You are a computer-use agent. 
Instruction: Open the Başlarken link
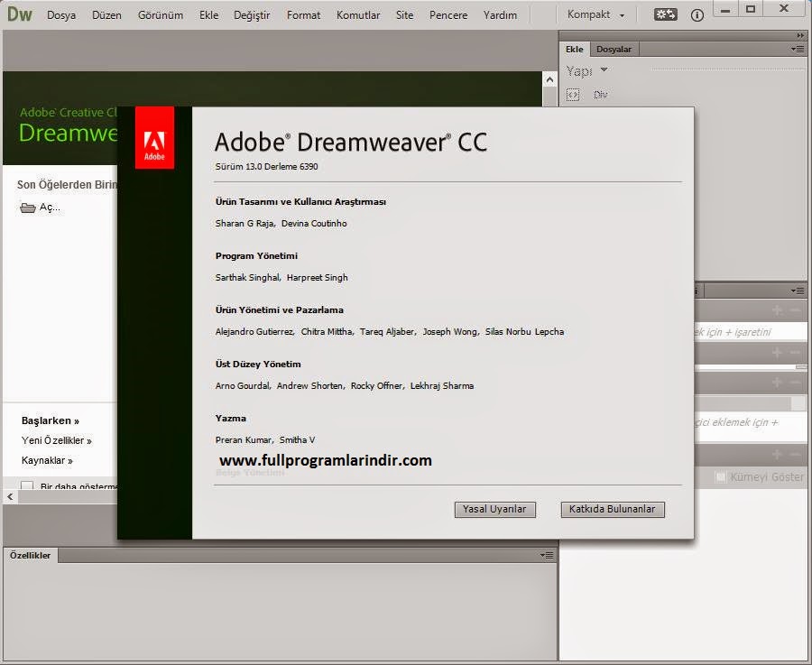click(x=51, y=420)
